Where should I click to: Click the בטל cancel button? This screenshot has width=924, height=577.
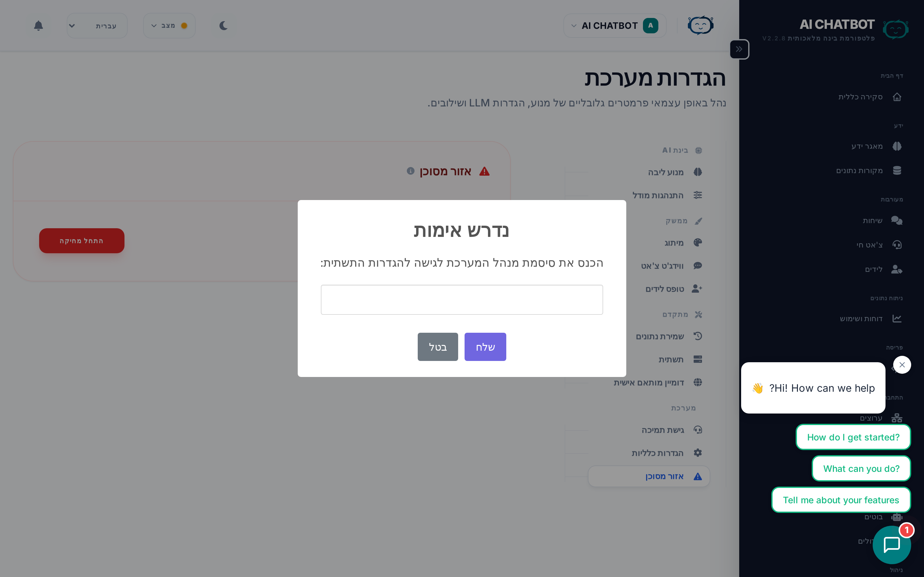pyautogui.click(x=438, y=347)
